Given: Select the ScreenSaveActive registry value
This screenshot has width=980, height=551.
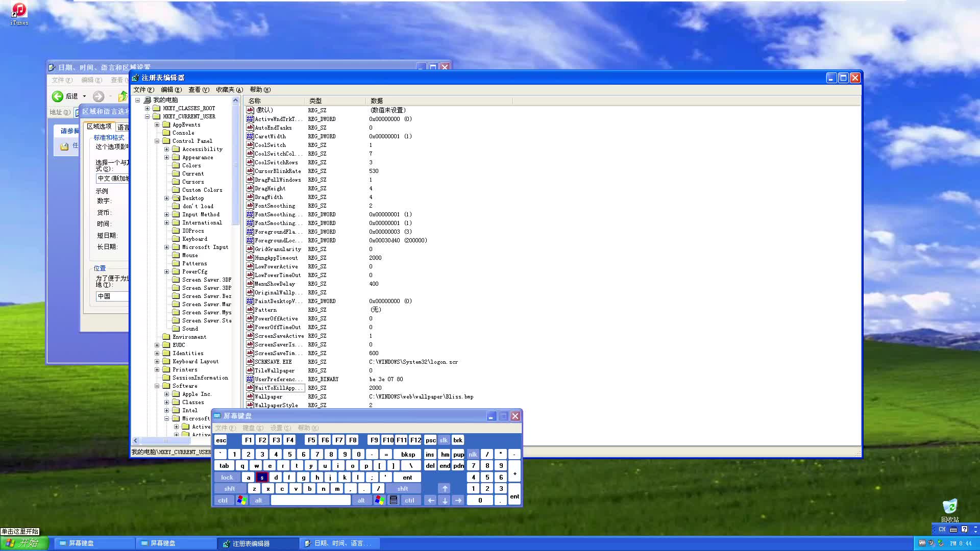Looking at the screenshot, I should point(279,335).
